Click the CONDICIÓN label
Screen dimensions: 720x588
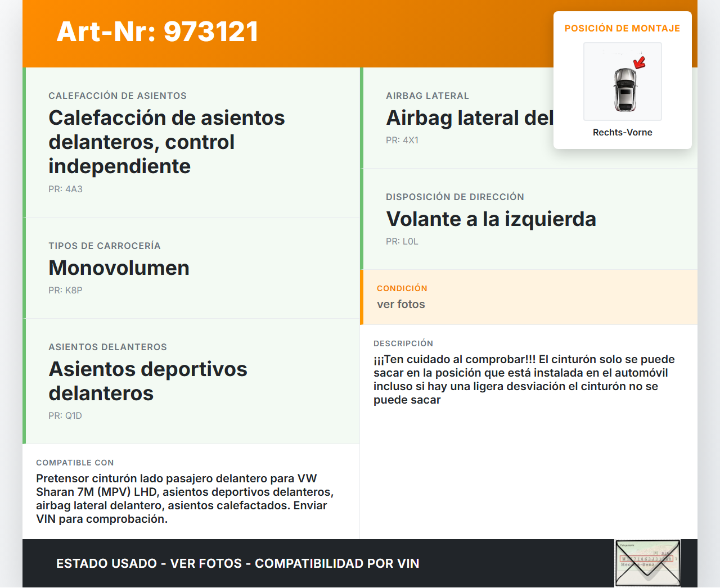402,288
